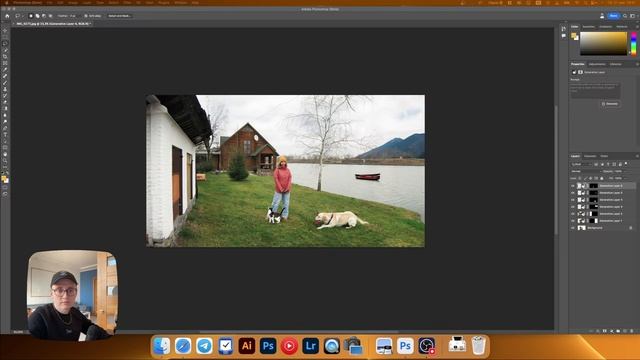Choose Add to Selection mode

point(38,16)
